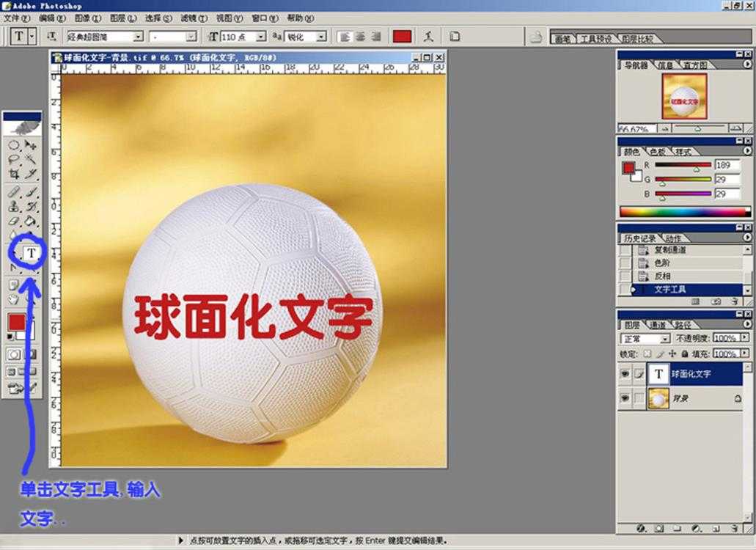
Task: Toggle lock all
Action: [x=685, y=353]
